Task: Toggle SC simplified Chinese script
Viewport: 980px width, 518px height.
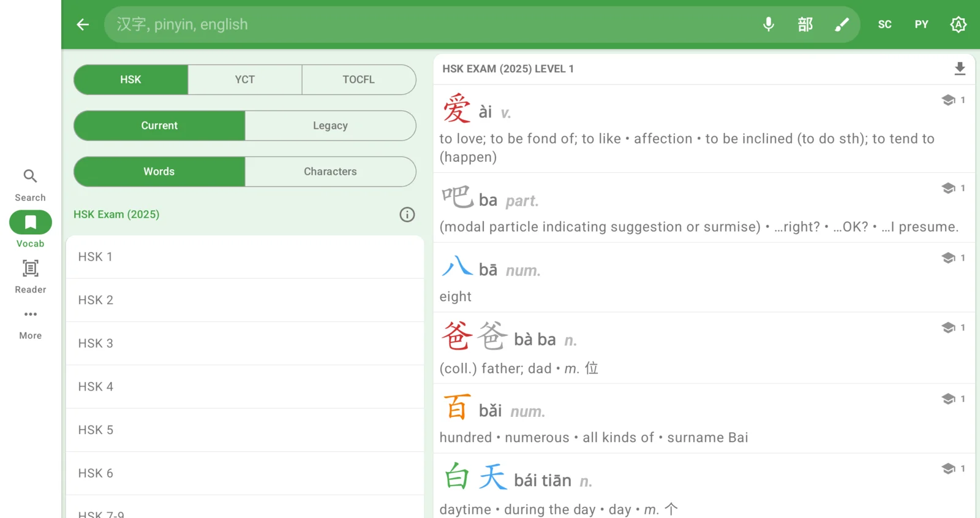Action: coord(884,25)
